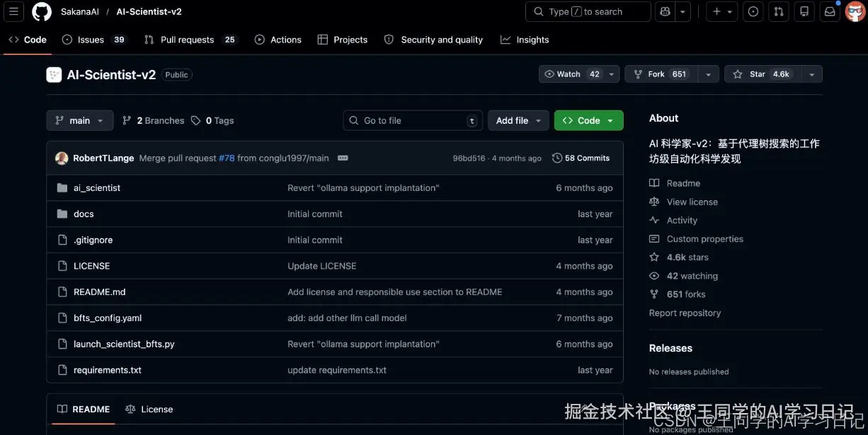Screen dimensions: 868x435
Task: Open the create new plus dropdown
Action: pyautogui.click(x=722, y=11)
